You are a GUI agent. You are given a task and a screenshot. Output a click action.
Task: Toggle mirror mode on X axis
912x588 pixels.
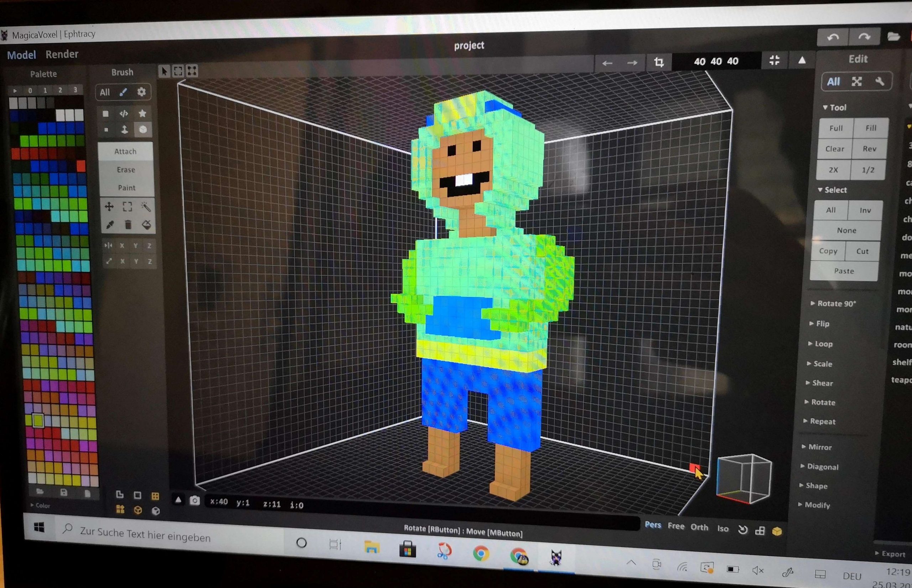pos(122,245)
